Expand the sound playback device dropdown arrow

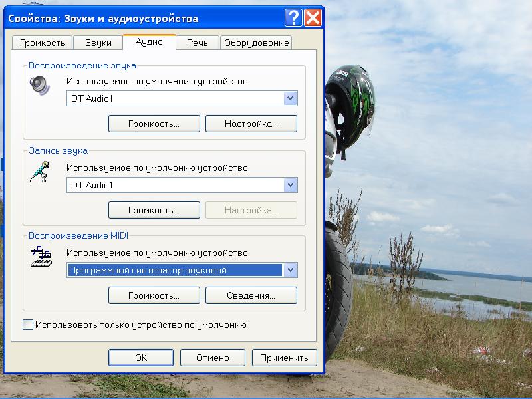click(291, 98)
